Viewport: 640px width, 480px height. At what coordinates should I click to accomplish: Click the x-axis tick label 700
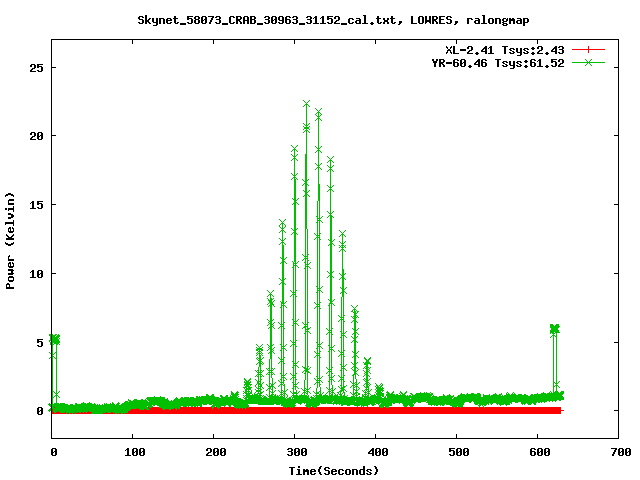click(621, 452)
